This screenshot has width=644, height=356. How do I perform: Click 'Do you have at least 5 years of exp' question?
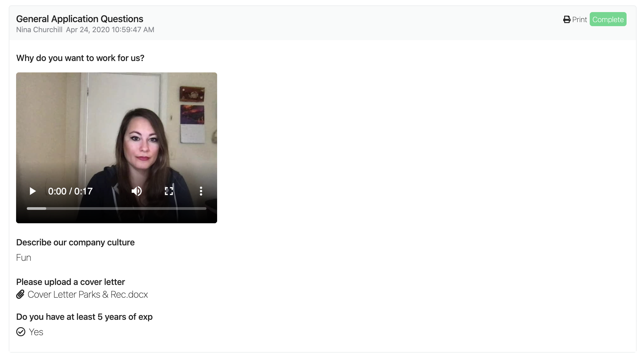84,317
